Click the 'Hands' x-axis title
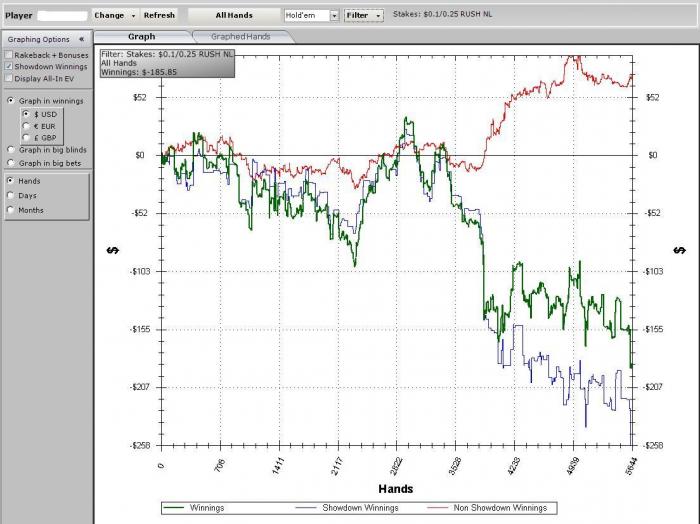The height and width of the screenshot is (524, 700). coord(396,489)
